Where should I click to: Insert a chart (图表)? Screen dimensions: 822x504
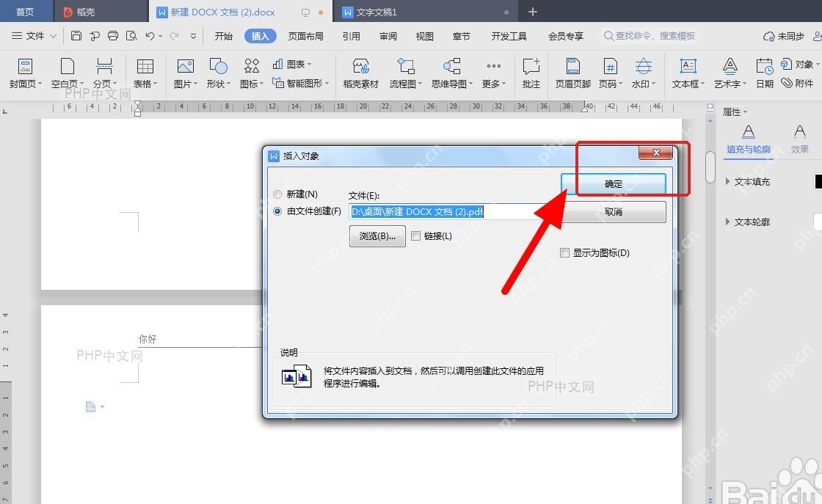pos(292,64)
